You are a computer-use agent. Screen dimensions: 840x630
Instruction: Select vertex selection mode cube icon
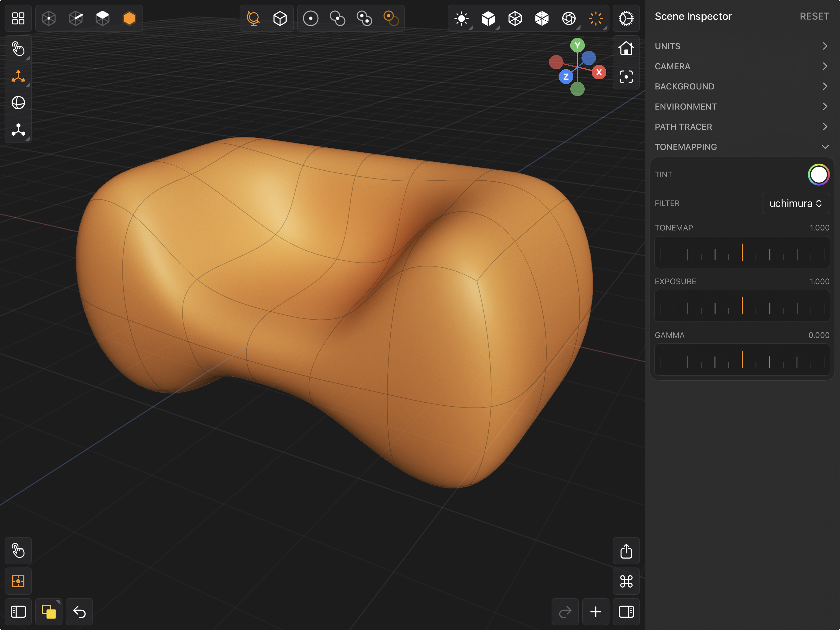pyautogui.click(x=49, y=18)
